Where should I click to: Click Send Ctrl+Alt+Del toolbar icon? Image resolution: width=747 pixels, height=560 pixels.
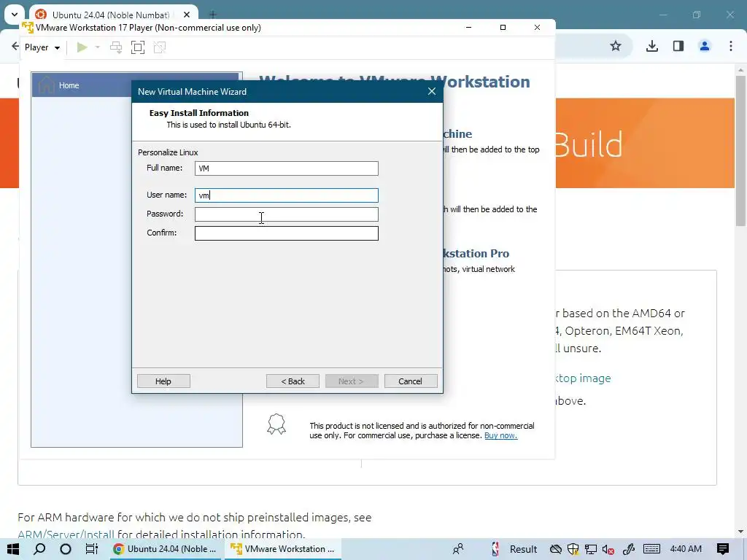[116, 47]
